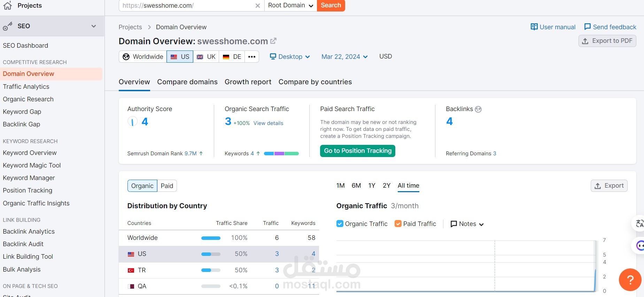Viewport: 644px width, 297px height.
Task: Select the 1M time range
Action: 341,186
